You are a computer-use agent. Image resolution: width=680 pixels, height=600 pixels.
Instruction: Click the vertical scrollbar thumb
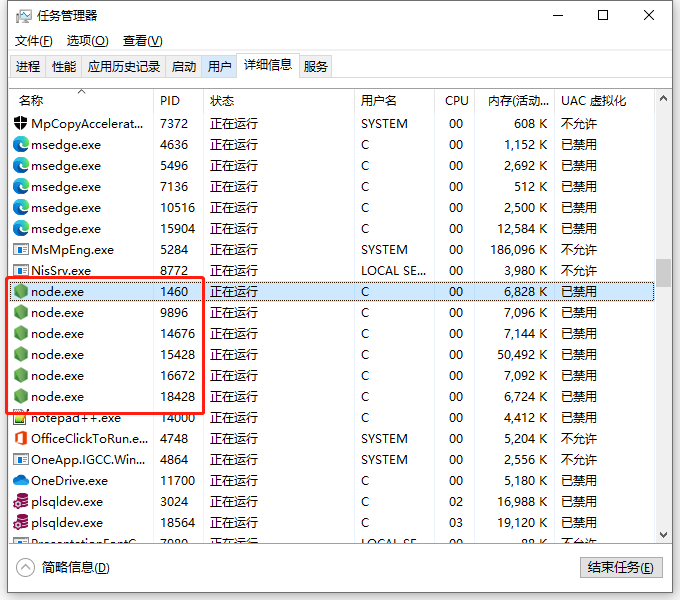tap(663, 272)
